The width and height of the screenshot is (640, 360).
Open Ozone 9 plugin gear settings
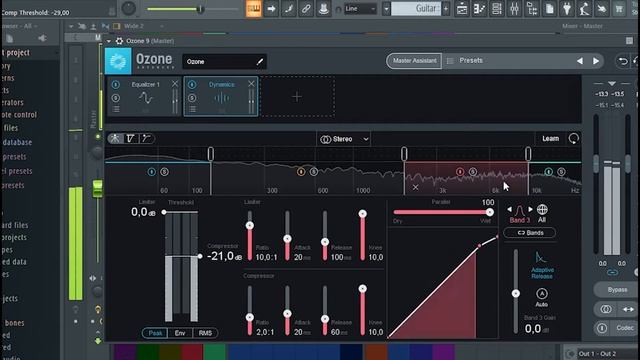click(x=119, y=41)
